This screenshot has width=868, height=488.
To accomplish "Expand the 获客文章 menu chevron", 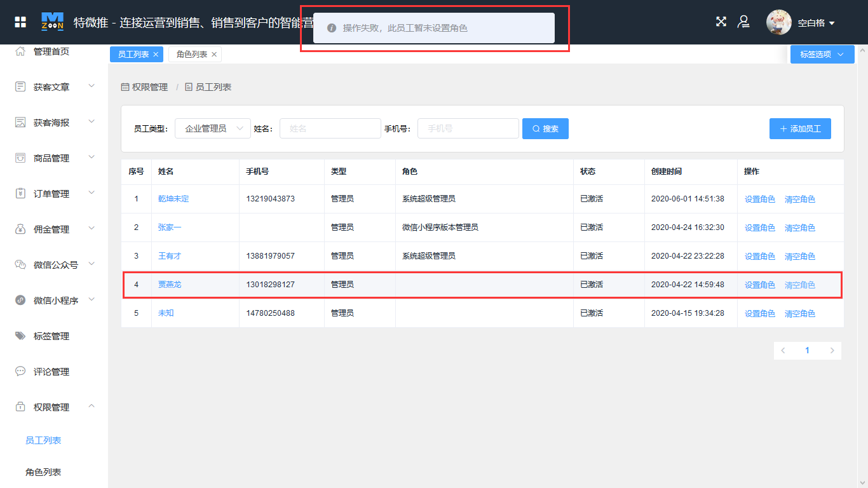I will [92, 86].
